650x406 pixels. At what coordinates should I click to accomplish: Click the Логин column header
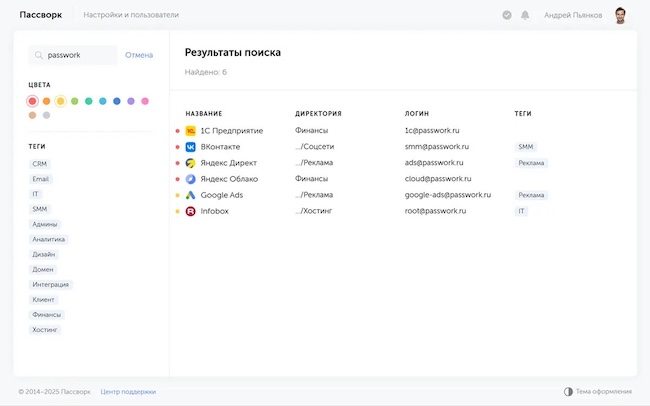point(417,114)
